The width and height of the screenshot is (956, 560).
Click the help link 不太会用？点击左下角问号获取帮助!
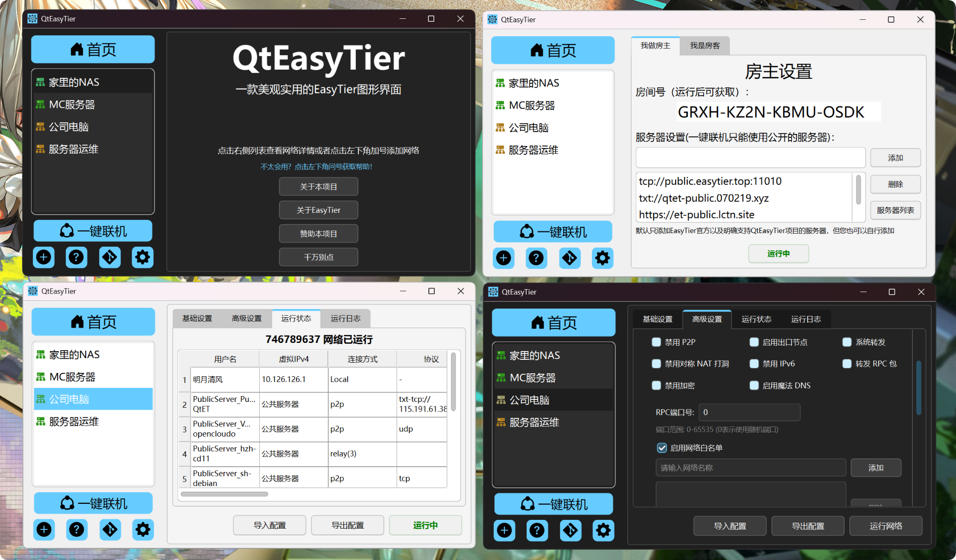pyautogui.click(x=316, y=167)
